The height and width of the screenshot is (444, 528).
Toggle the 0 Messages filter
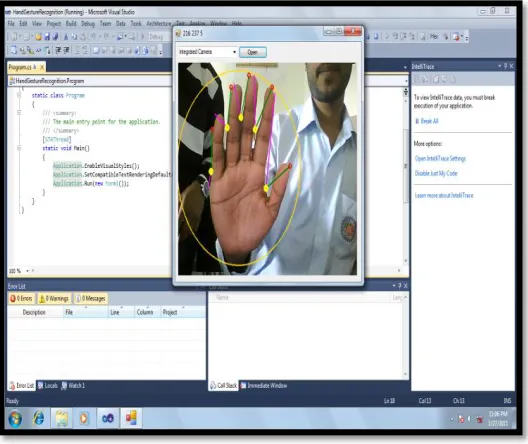coord(90,299)
